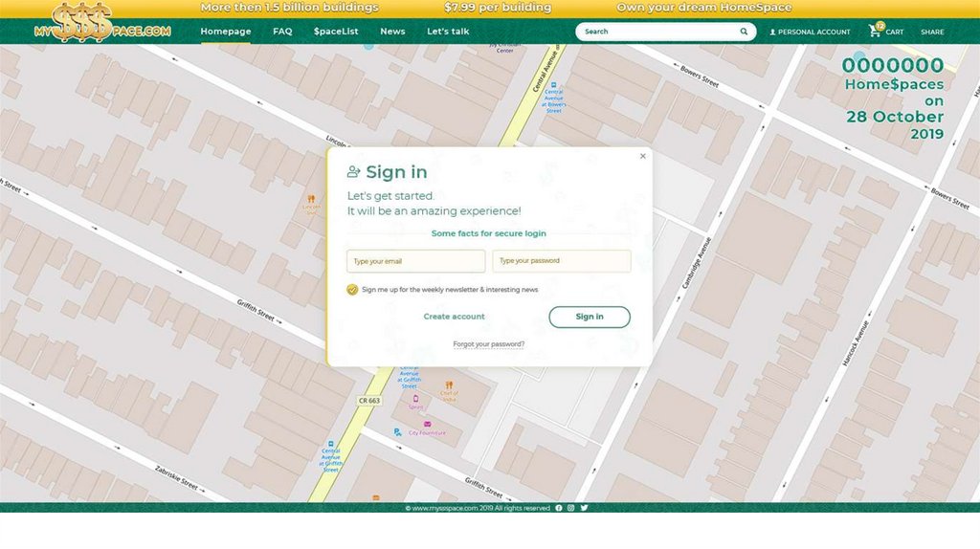The image size is (980, 549).
Task: Open the FAQ menu item
Action: [x=282, y=32]
